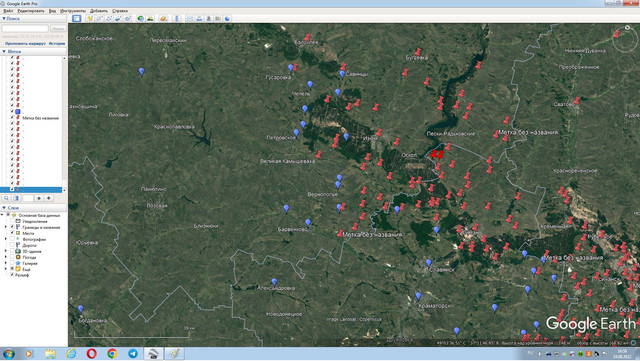Click the Sunlight toolbar icon

point(150,18)
